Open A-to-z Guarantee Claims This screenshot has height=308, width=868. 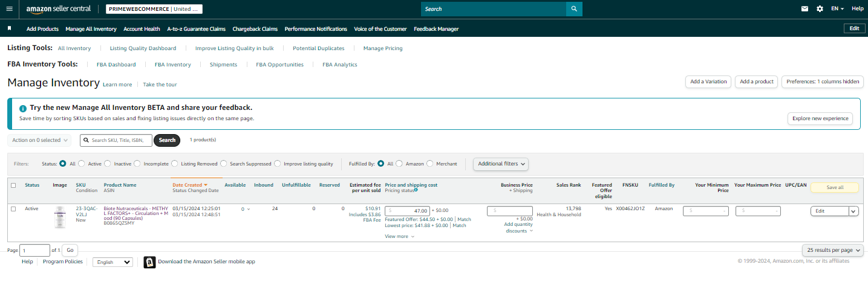(x=196, y=29)
